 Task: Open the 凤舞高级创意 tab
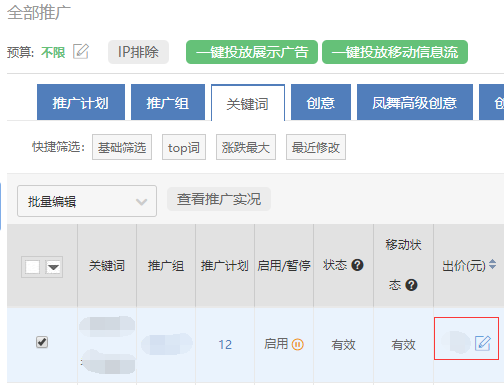coord(415,102)
